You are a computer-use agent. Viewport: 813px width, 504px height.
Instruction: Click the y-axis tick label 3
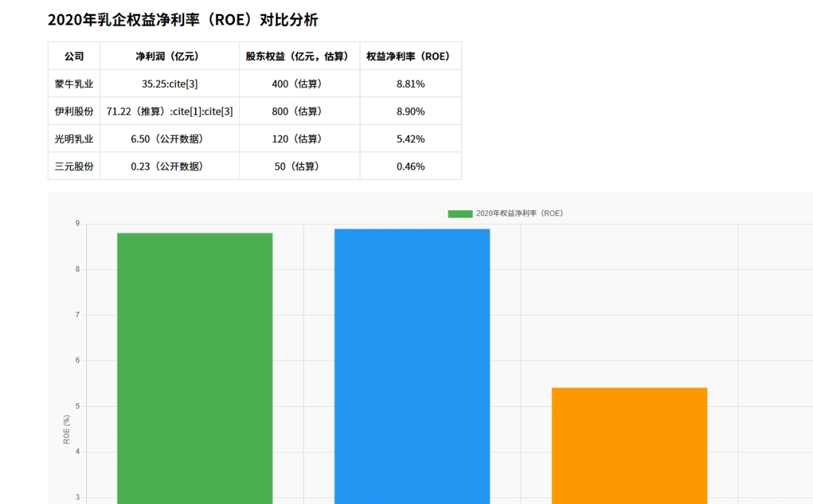[78, 497]
